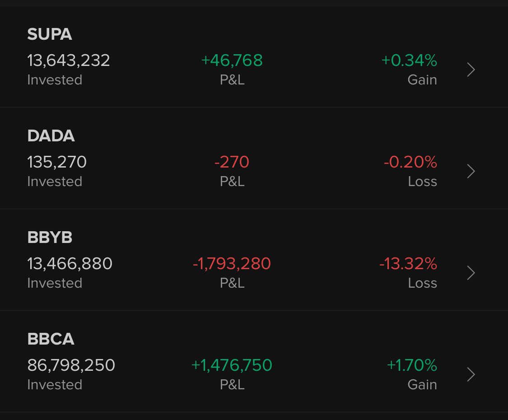Select BBYB P&L value -1,793,280
Screen dimensions: 508x420
tap(232, 264)
